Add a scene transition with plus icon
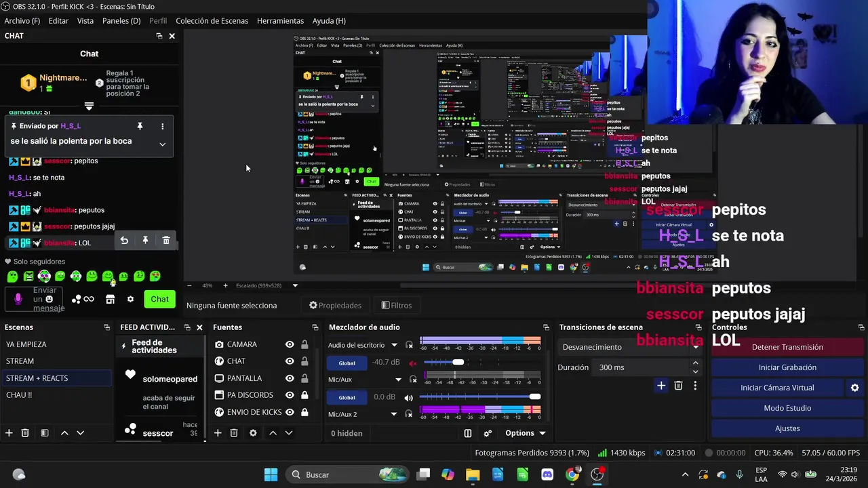This screenshot has width=868, height=488. pos(661,386)
